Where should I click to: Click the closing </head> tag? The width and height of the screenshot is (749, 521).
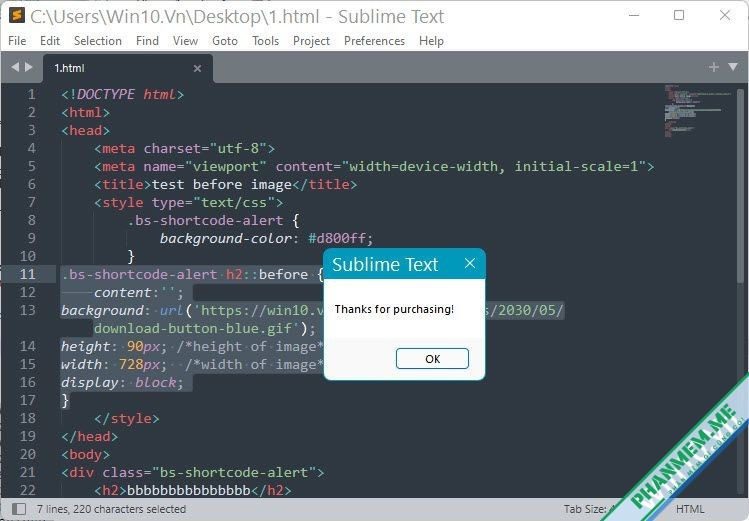[89, 436]
